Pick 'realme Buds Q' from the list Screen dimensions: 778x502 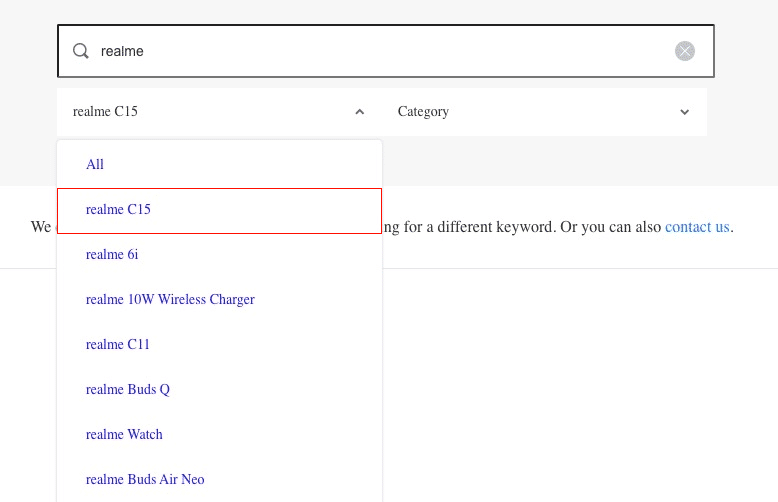219,390
